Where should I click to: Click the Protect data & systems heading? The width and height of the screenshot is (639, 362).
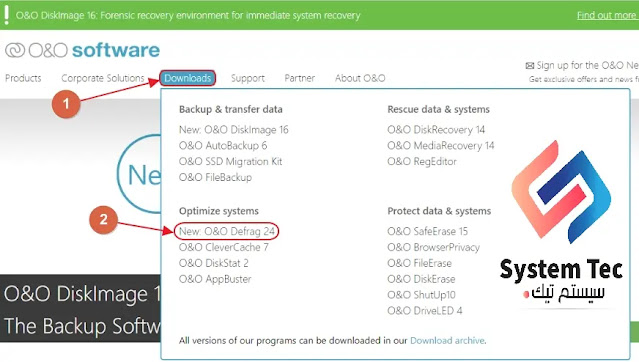pyautogui.click(x=439, y=211)
